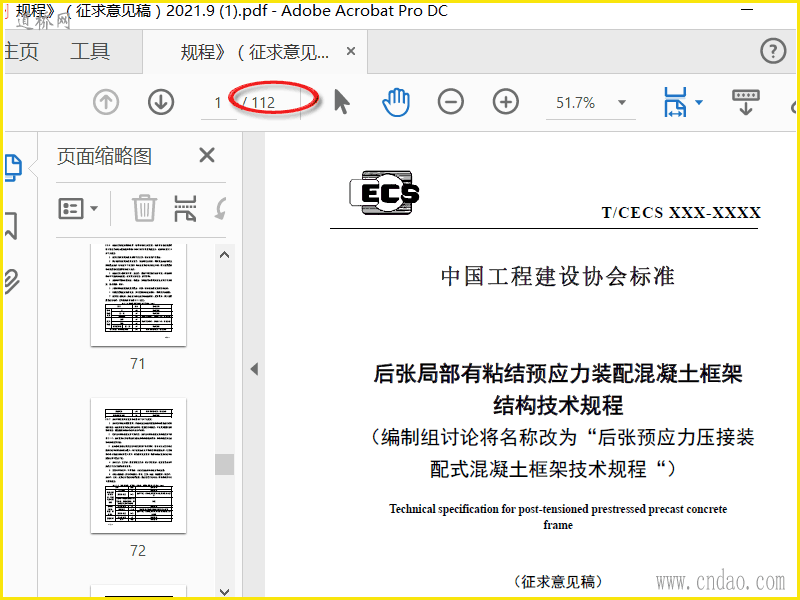The width and height of the screenshot is (800, 600).
Task: Click the 结构技术规程 title line
Action: click(558, 406)
